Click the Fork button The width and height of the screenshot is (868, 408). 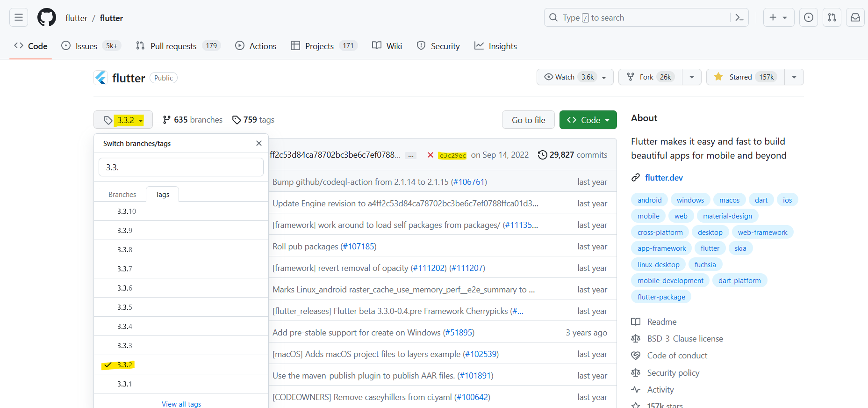click(x=650, y=77)
